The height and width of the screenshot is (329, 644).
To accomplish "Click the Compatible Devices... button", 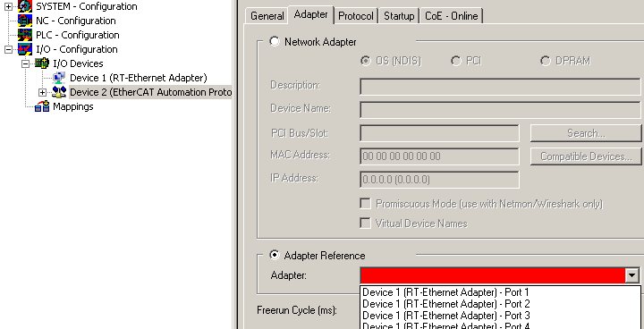I will tap(586, 156).
